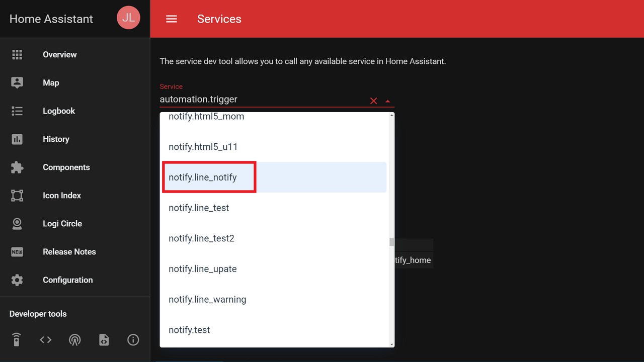Select notify.html5_u11 from the list
This screenshot has height=362, width=644.
tap(273, 147)
